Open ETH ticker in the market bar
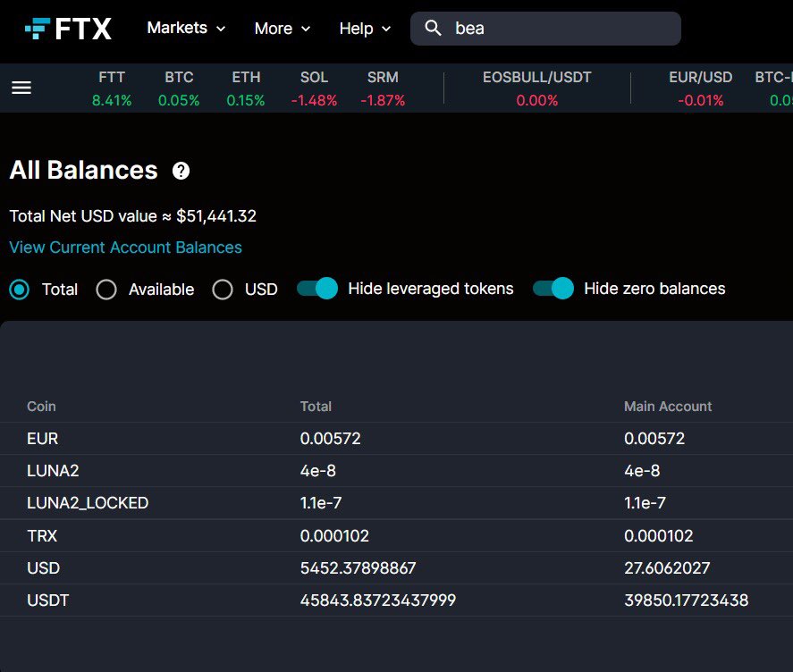The height and width of the screenshot is (672, 793). [x=246, y=88]
